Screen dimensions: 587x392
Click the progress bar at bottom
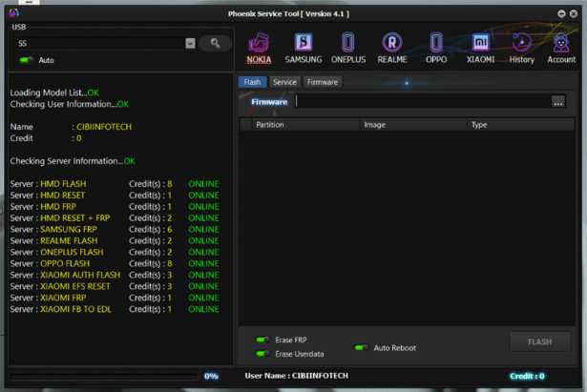pyautogui.click(x=103, y=377)
